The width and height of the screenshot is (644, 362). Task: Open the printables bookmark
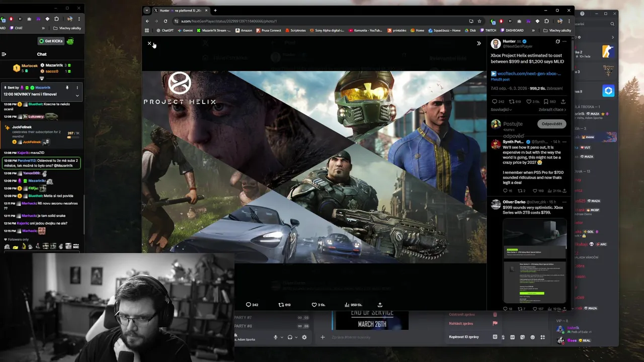pos(396,30)
